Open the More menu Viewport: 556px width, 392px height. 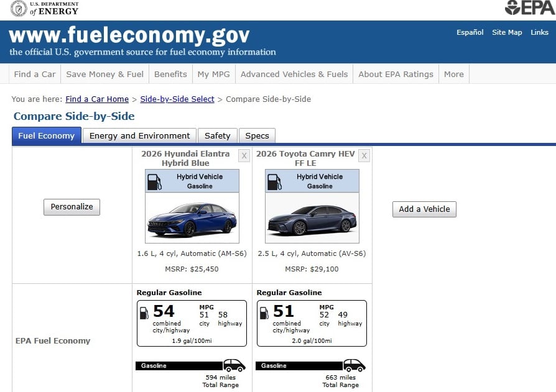pos(454,74)
